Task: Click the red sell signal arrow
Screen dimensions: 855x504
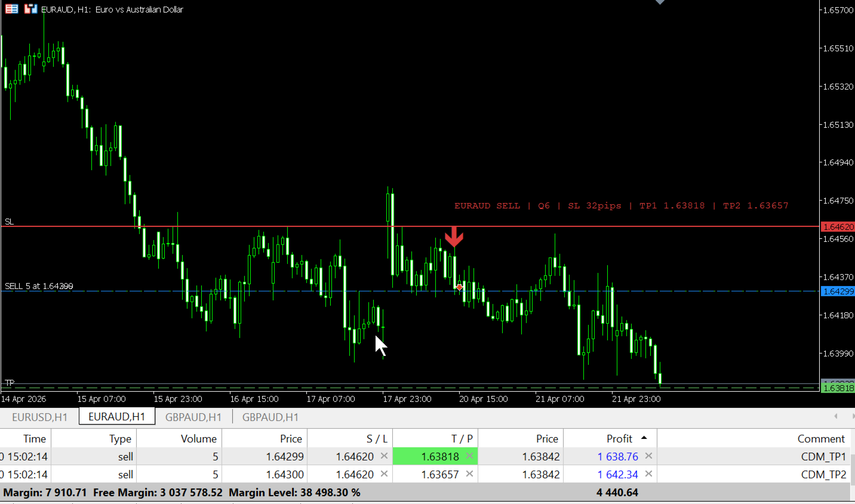Action: [x=454, y=236]
